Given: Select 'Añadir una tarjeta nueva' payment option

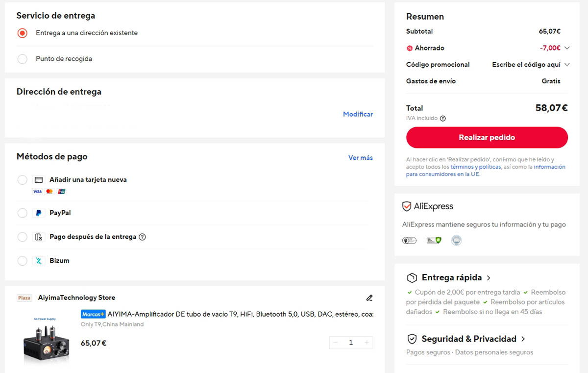Looking at the screenshot, I should (22, 180).
